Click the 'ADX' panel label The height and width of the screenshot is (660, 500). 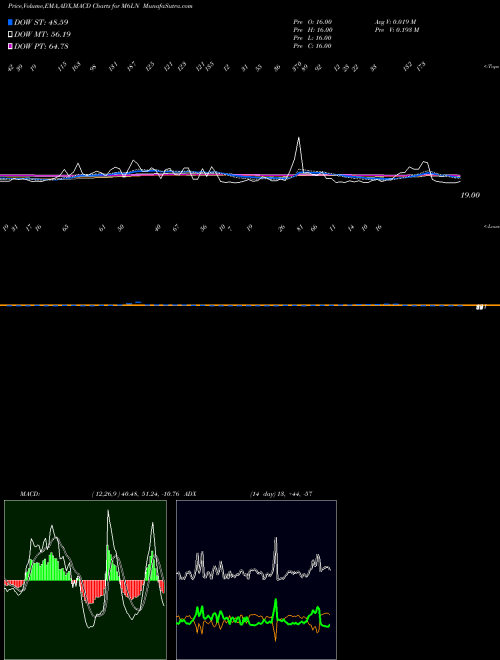click(x=191, y=494)
